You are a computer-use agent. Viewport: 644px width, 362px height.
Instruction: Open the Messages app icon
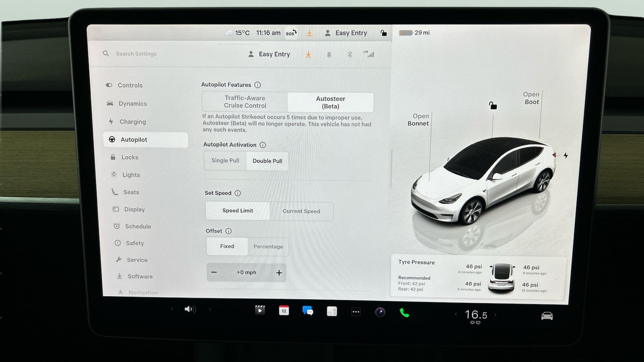click(307, 310)
